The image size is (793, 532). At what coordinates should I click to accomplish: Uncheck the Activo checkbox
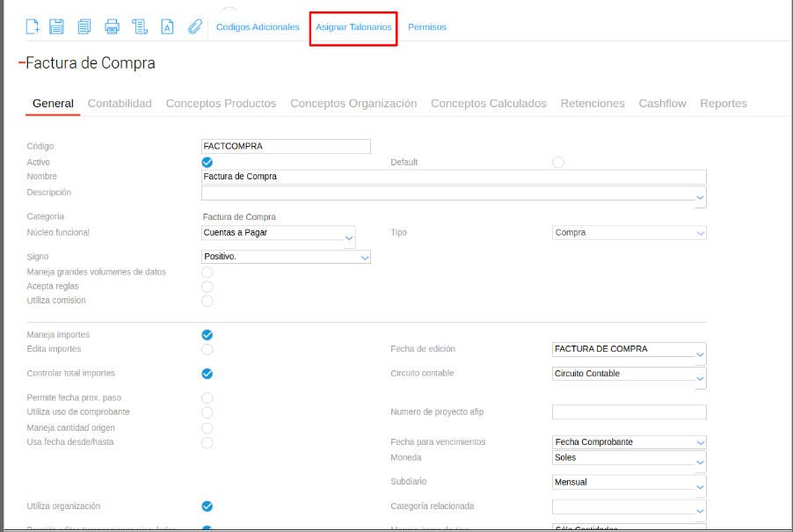(x=207, y=162)
